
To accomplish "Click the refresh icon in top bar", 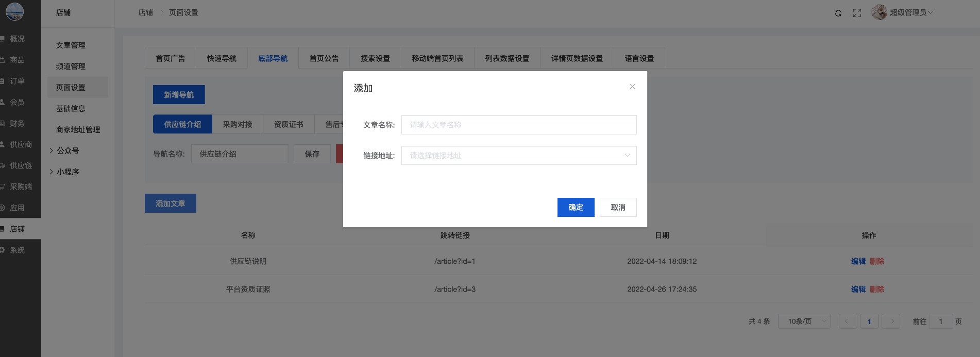I will [x=838, y=13].
